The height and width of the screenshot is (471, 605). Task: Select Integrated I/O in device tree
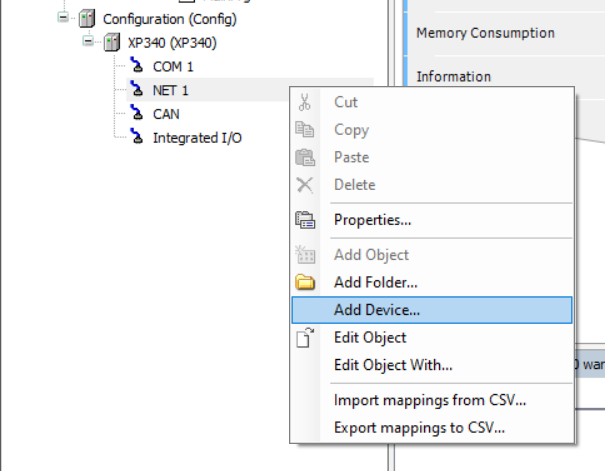[x=196, y=137]
